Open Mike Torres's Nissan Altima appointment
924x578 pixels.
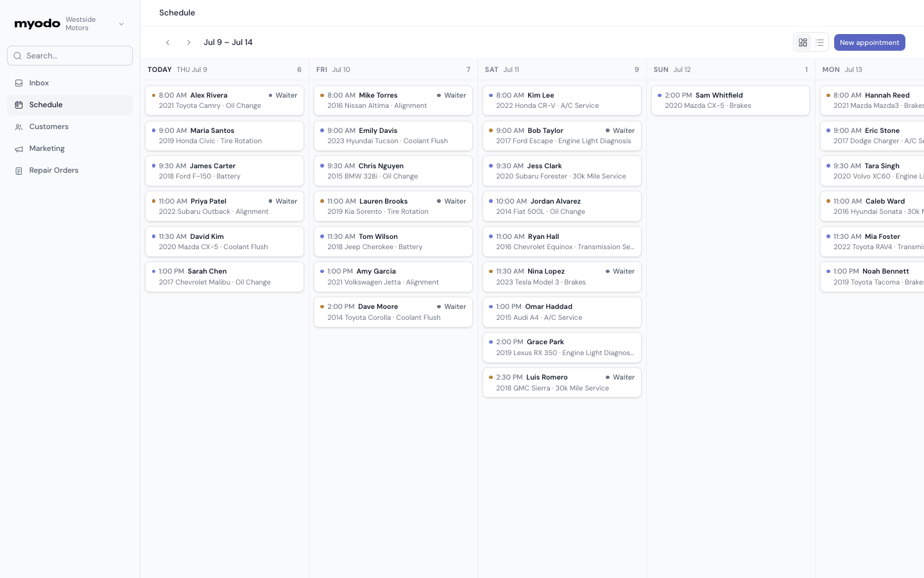[x=393, y=100]
